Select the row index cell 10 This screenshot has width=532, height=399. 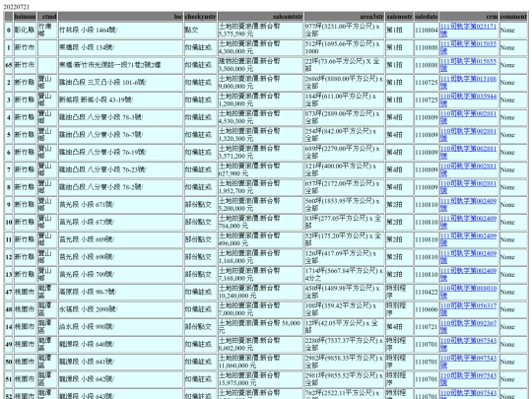click(9, 223)
